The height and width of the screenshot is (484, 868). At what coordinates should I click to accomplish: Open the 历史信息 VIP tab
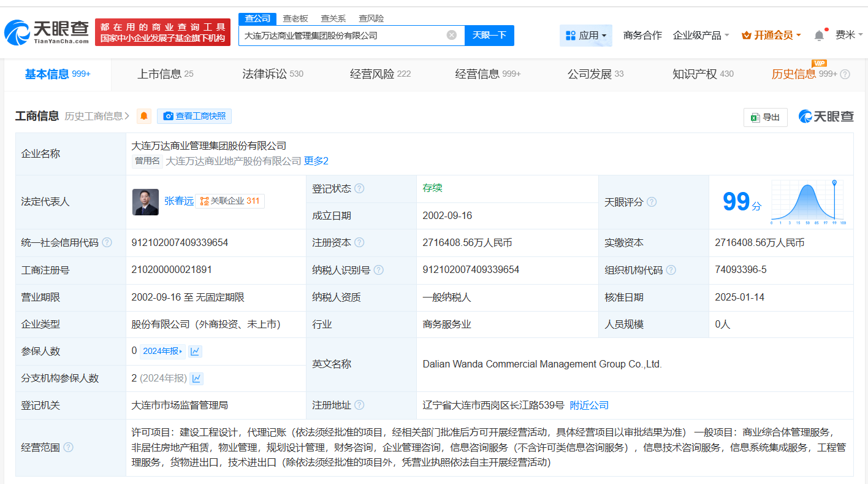coord(804,74)
